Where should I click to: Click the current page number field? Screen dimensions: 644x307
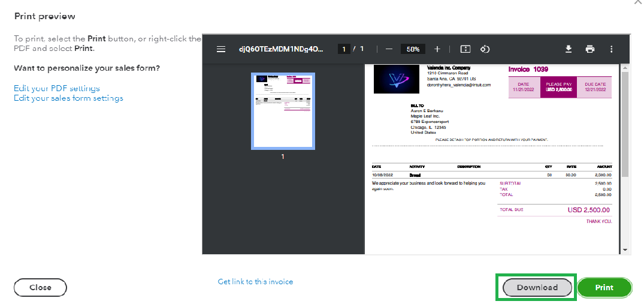click(x=344, y=49)
